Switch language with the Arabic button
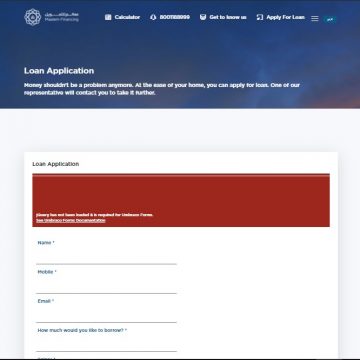360x360 pixels. pyautogui.click(x=330, y=19)
